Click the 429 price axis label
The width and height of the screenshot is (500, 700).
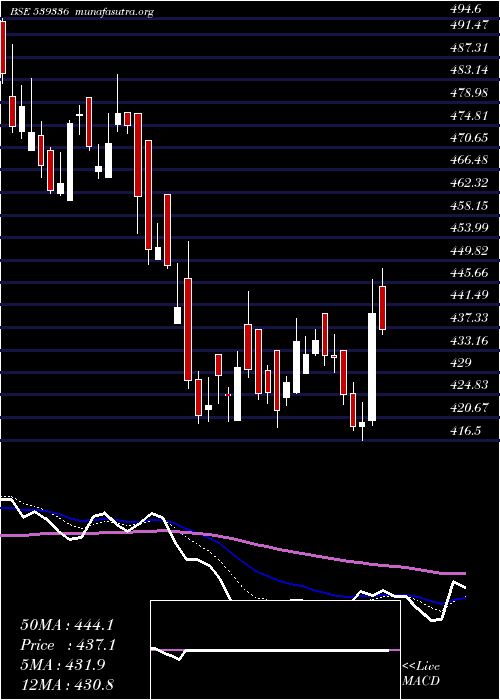click(461, 362)
